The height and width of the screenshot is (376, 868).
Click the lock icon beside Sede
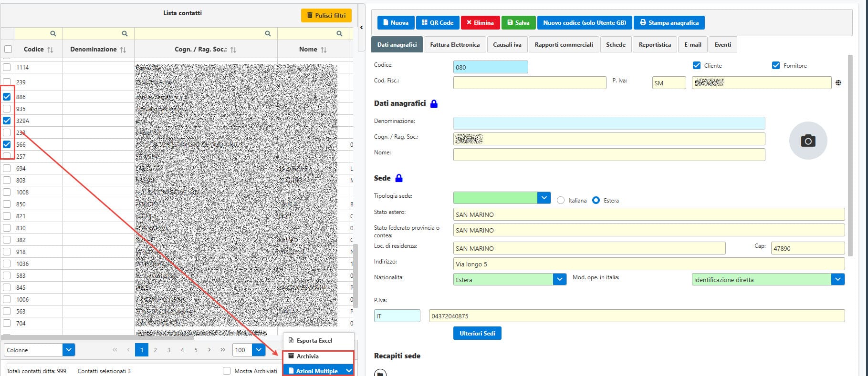399,178
